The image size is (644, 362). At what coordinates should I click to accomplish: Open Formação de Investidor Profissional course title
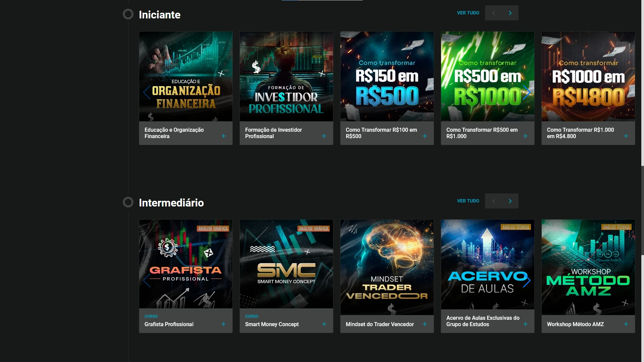coord(273,133)
